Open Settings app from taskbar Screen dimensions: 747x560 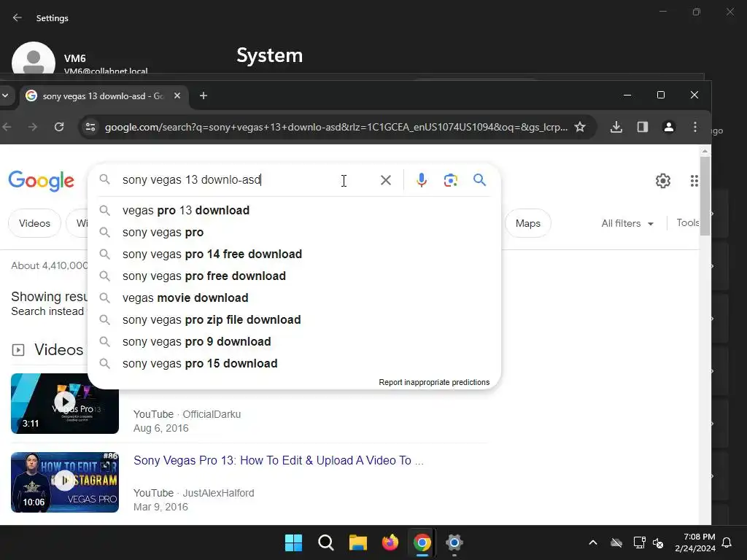(454, 542)
